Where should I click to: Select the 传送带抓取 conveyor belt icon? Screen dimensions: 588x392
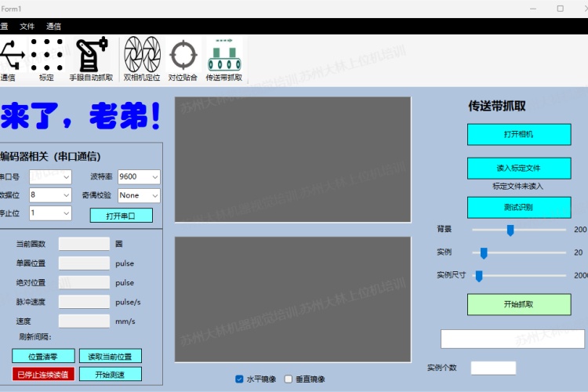point(224,56)
